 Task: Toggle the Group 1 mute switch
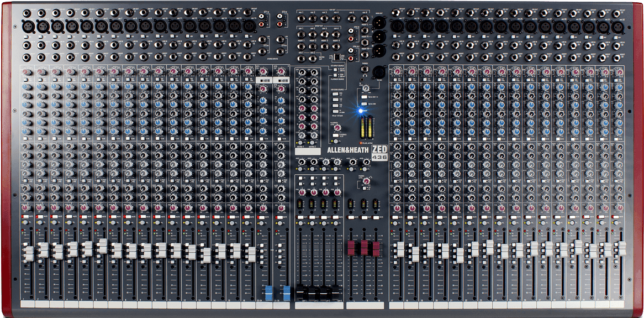(x=301, y=216)
